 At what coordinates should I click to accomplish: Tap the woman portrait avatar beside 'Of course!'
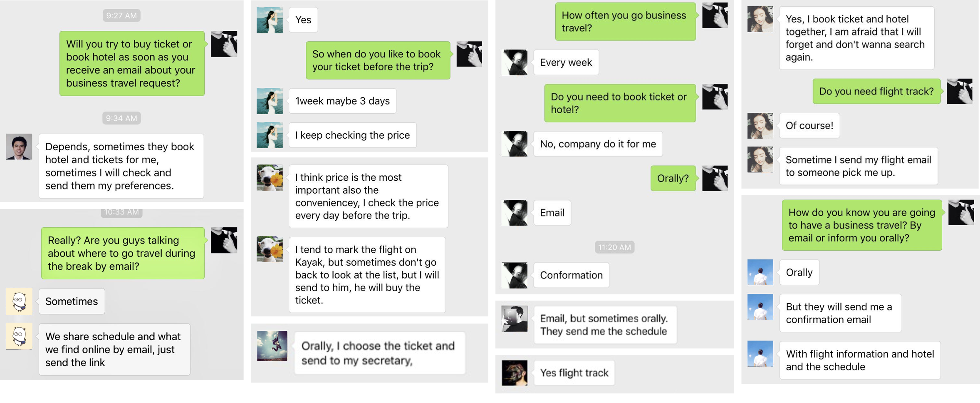[760, 126]
